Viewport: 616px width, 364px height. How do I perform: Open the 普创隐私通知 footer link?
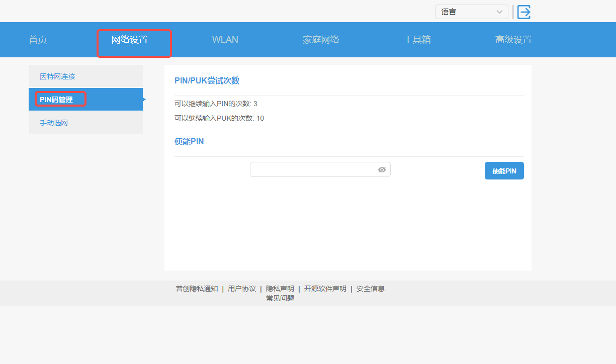(x=196, y=288)
